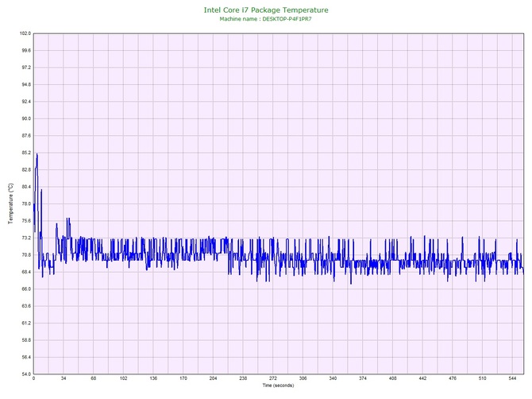Select the 92.4 temperature axis tick
This screenshot has width=532, height=399.
(x=26, y=102)
